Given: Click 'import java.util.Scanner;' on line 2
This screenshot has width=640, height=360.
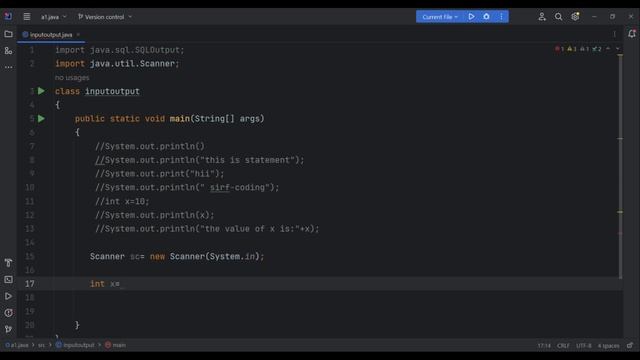Looking at the screenshot, I should coord(117,64).
